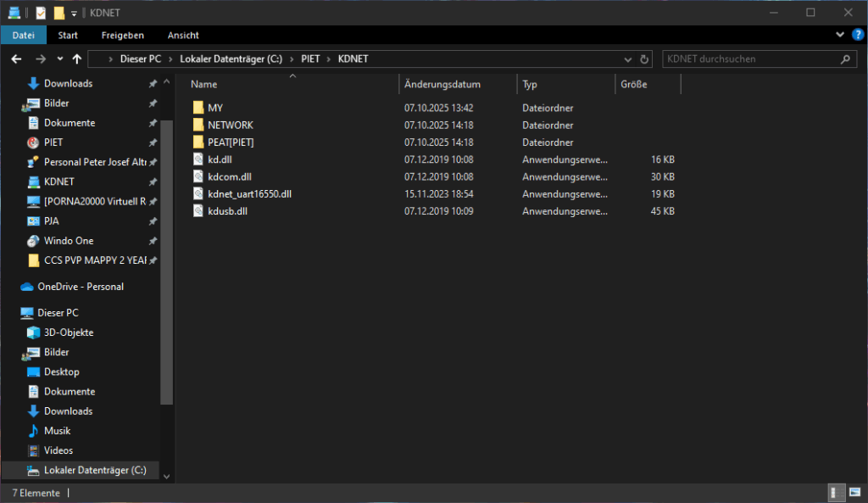Click the KDNET durchsuchen search field
Image resolution: width=868 pixels, height=503 pixels.
[x=750, y=59]
